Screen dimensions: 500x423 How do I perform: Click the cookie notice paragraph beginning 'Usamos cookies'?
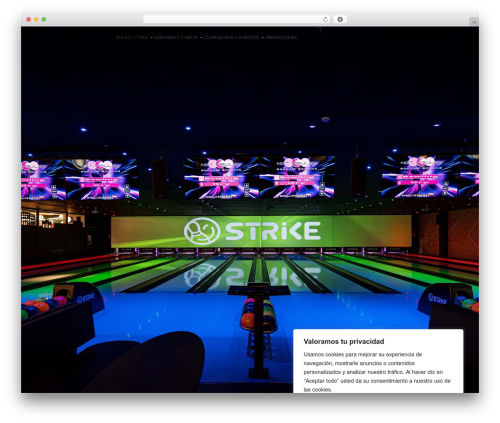click(x=377, y=372)
